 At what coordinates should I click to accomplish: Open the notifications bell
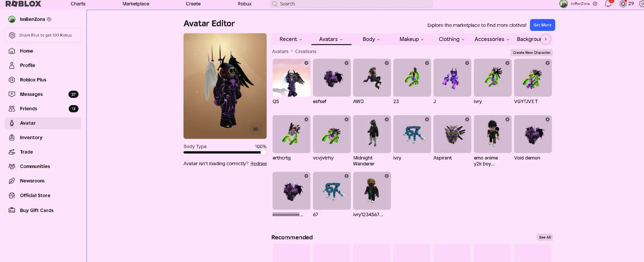(x=608, y=4)
